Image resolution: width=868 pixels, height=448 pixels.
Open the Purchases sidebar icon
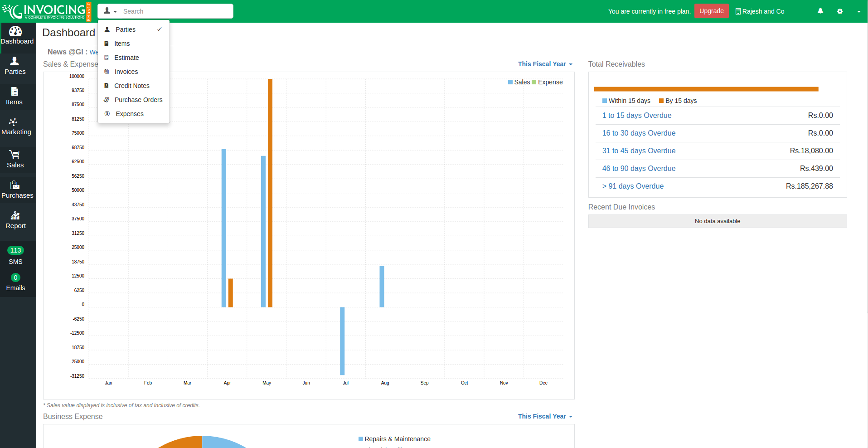point(15,185)
